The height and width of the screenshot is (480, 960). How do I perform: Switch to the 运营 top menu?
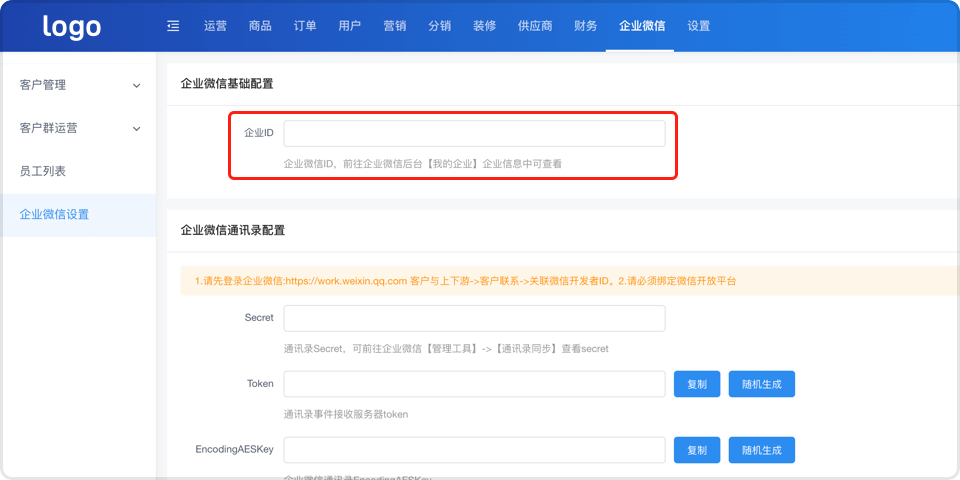215,26
